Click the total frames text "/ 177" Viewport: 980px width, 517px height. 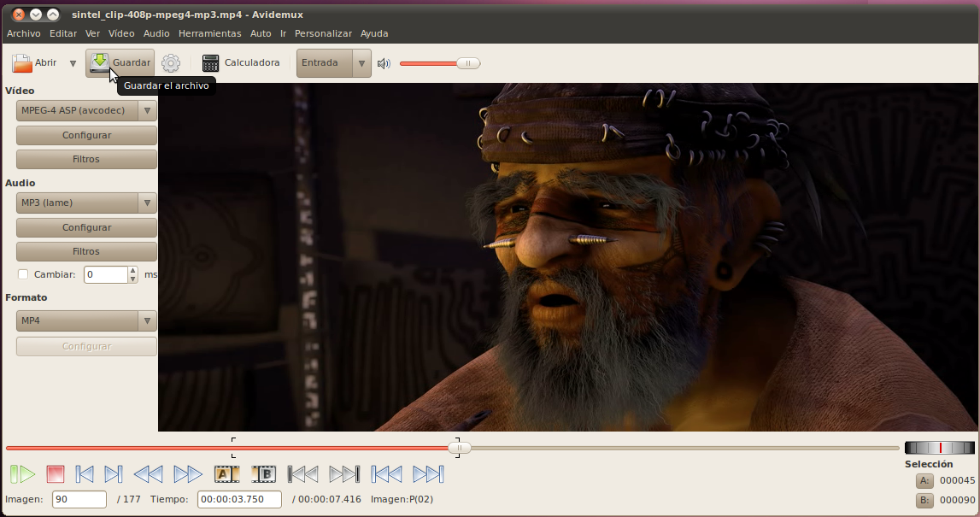pos(129,500)
